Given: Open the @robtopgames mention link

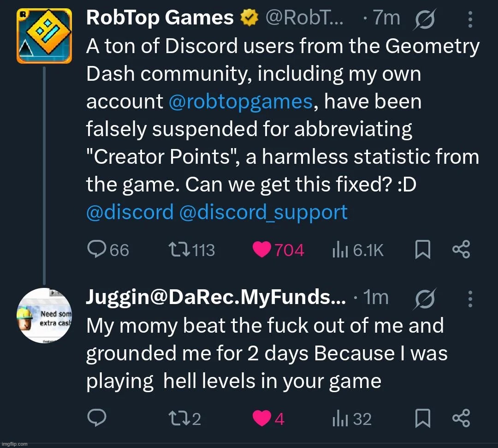Looking at the screenshot, I should pyautogui.click(x=241, y=102).
